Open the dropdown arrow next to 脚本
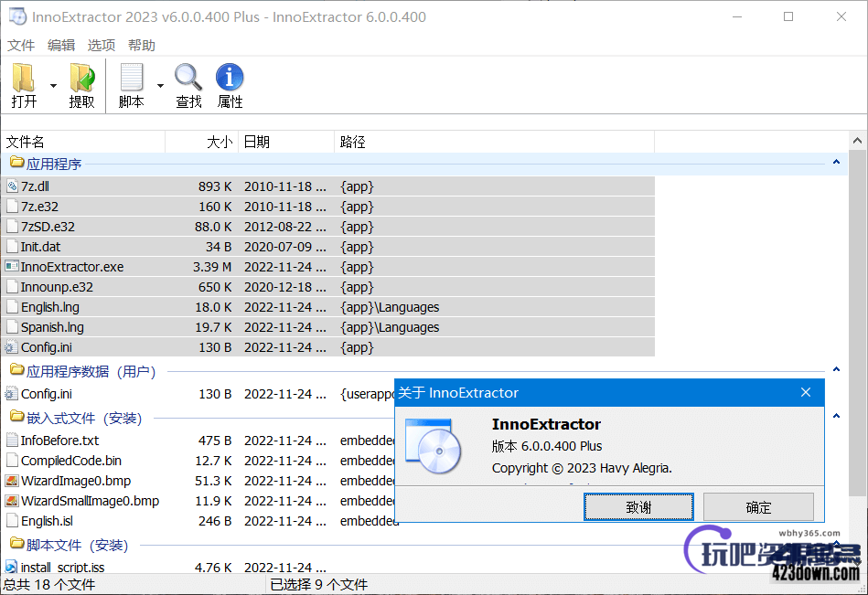The width and height of the screenshot is (868, 595). tap(160, 86)
